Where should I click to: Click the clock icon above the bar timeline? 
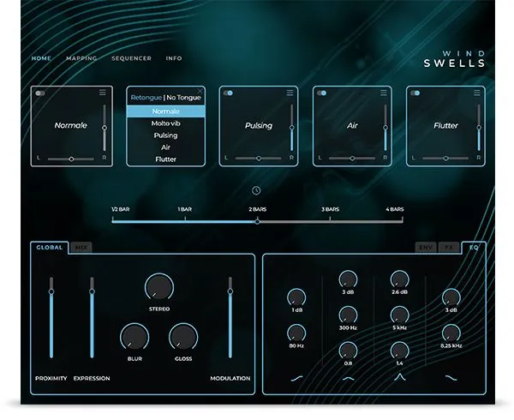[x=256, y=190]
